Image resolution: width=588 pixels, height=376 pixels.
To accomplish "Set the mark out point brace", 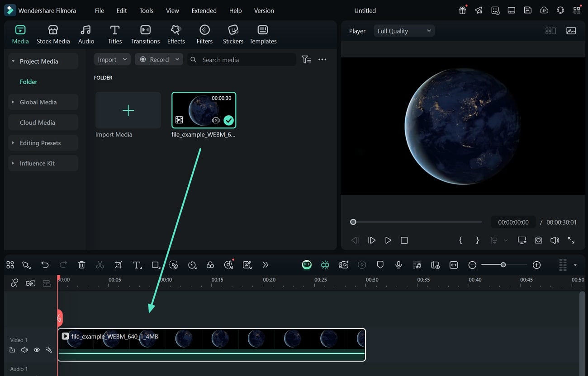I will 477,240.
